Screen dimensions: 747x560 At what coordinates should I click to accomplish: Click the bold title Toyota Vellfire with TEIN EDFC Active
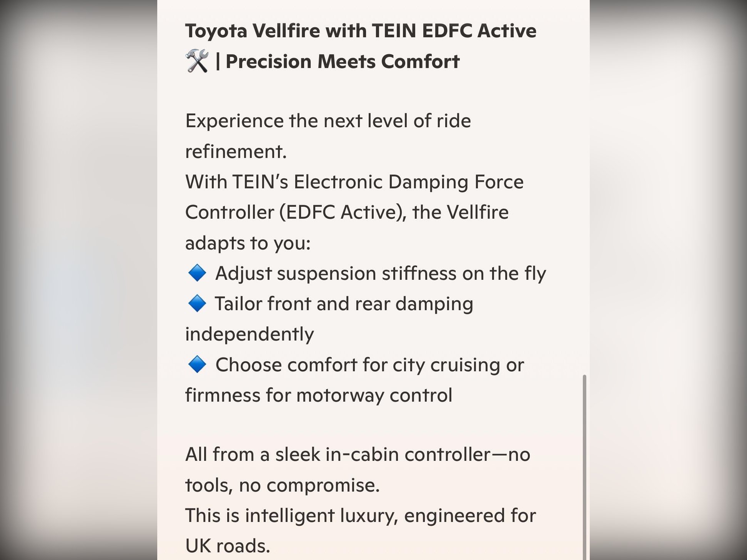tap(361, 31)
